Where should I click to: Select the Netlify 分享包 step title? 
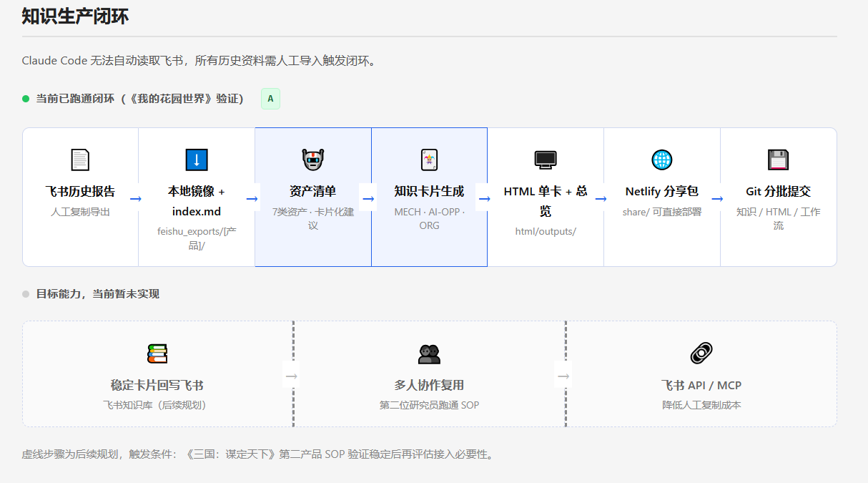pos(662,192)
